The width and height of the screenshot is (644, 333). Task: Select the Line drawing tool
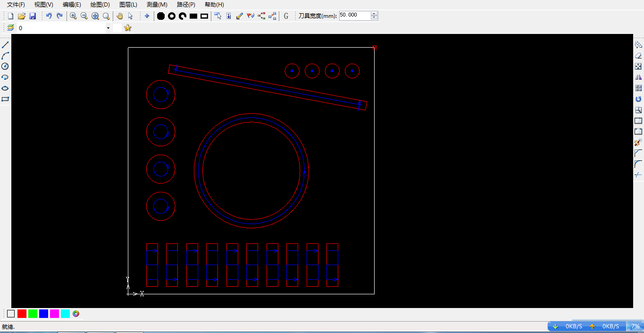coord(5,45)
